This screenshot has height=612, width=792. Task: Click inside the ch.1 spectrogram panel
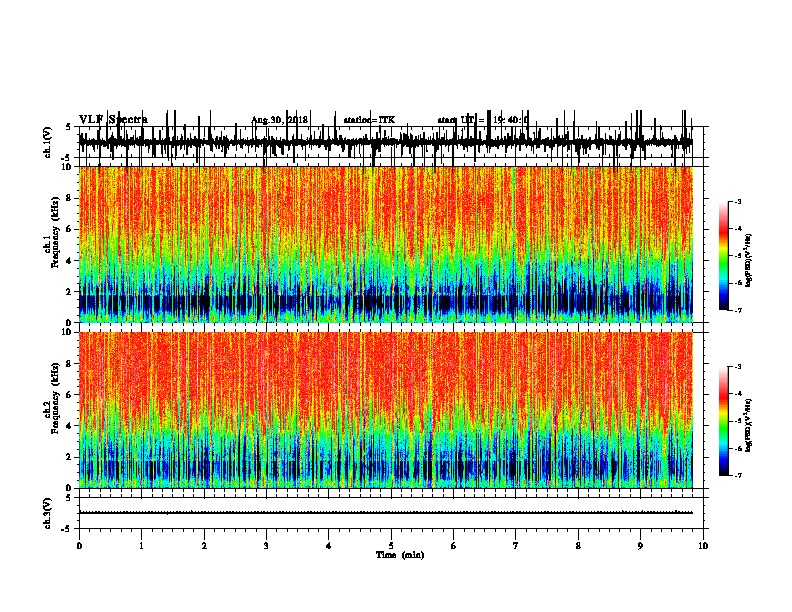386,244
